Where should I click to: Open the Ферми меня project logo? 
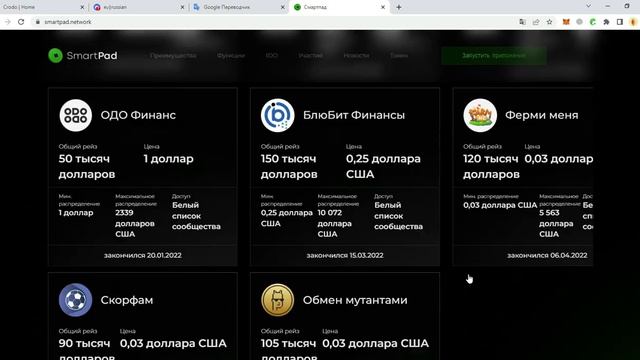tap(480, 115)
